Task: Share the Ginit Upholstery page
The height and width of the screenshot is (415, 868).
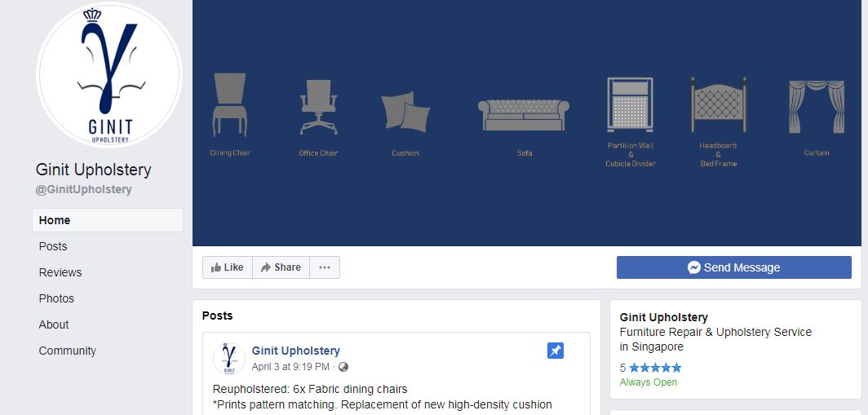Action: click(281, 267)
